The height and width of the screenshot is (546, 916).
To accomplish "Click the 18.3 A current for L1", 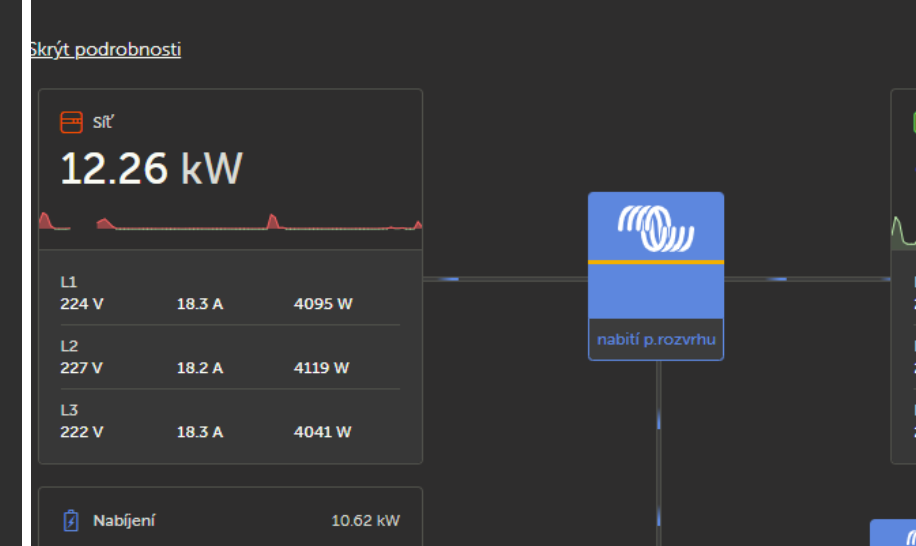I will tap(200, 304).
